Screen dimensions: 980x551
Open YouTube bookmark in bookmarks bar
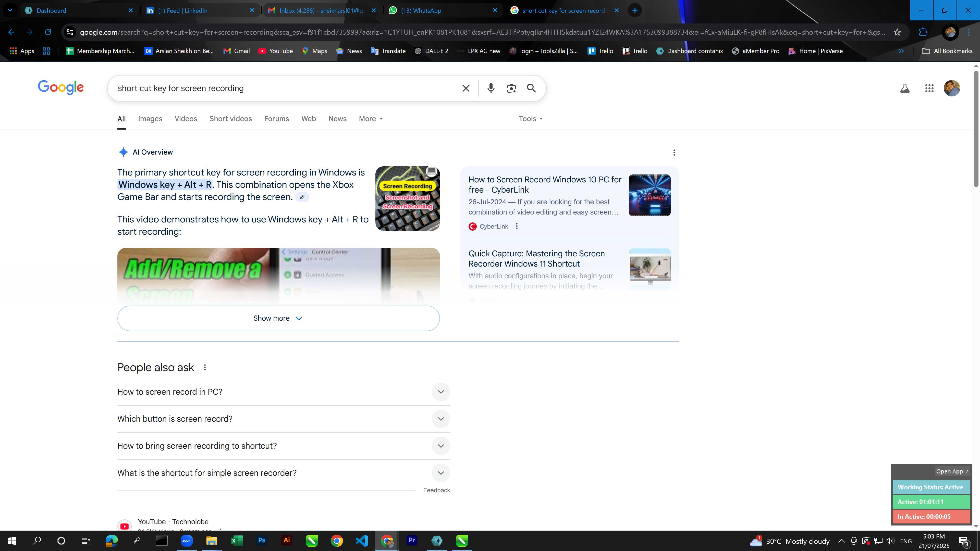coord(275,51)
